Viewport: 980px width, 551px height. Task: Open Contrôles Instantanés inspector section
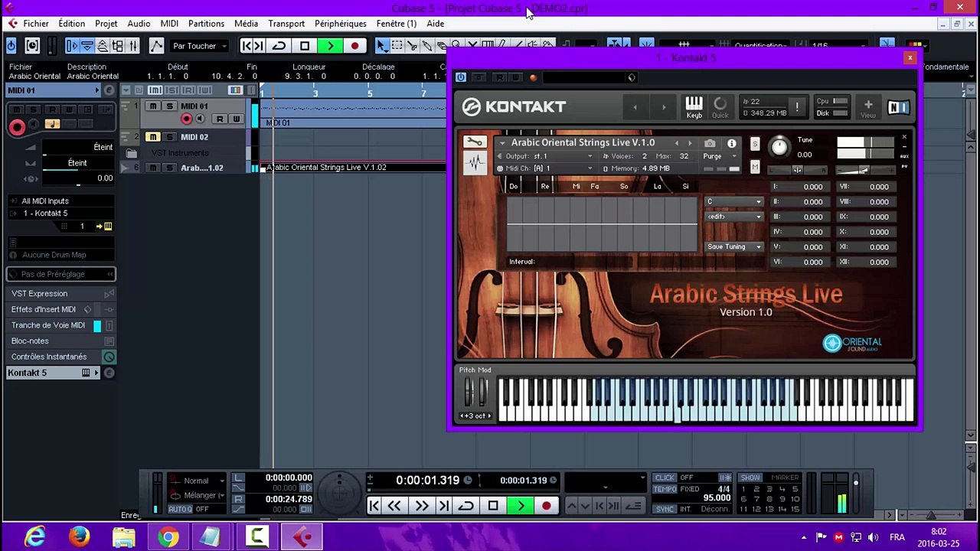click(61, 357)
